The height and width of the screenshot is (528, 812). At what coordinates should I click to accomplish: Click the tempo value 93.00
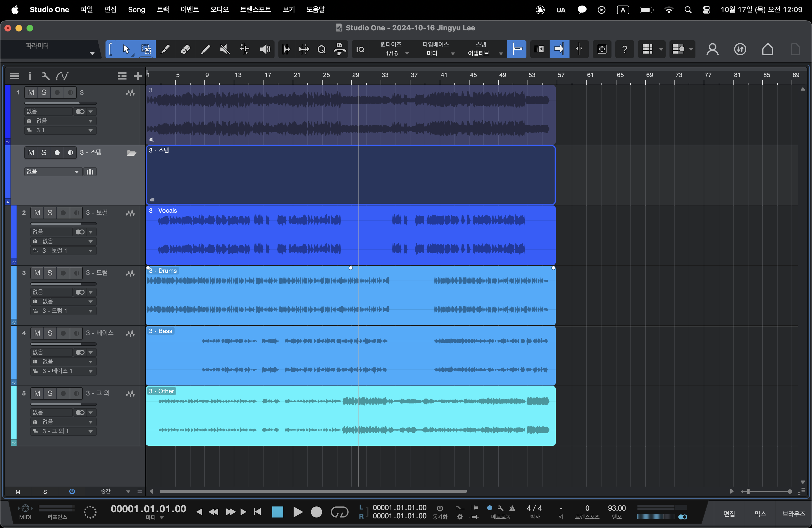(x=616, y=508)
